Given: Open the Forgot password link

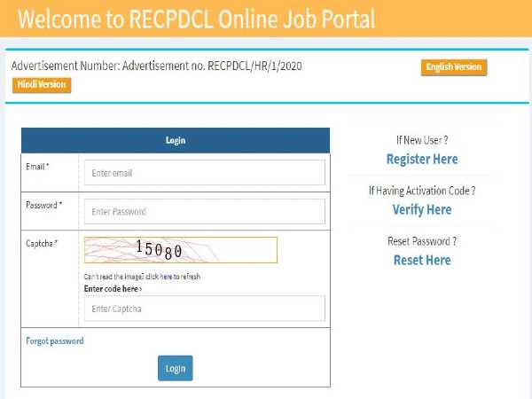Looking at the screenshot, I should tap(55, 341).
